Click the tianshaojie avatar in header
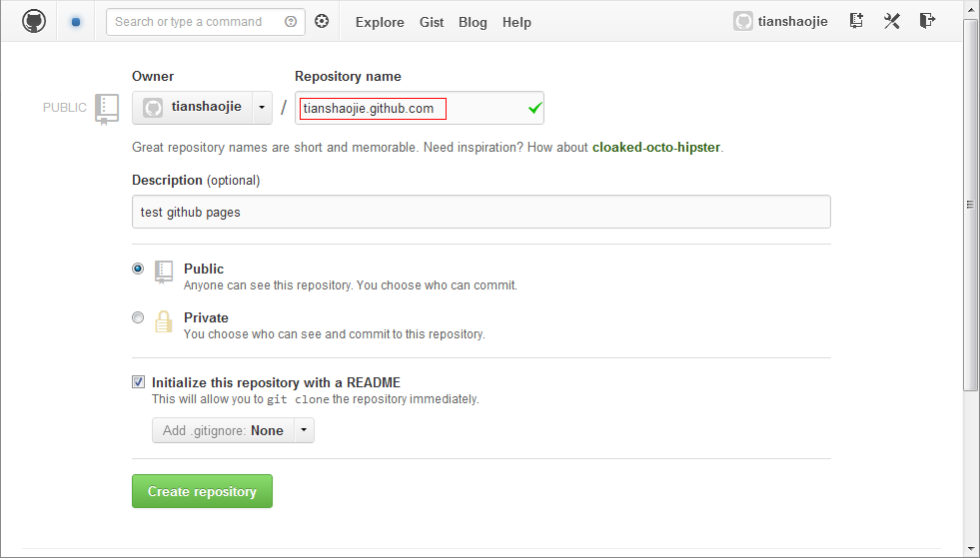 point(742,21)
